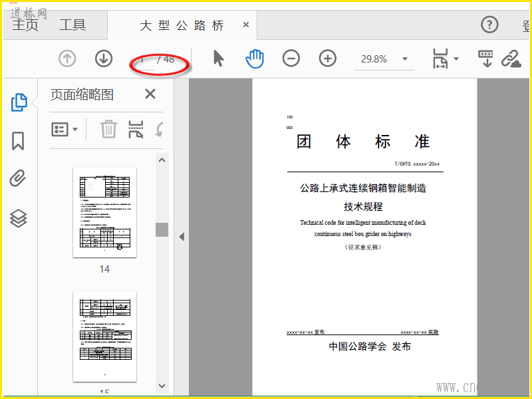Click the 中国公路学会 发布 text
Viewport: 532px width, 399px height.
(x=370, y=346)
